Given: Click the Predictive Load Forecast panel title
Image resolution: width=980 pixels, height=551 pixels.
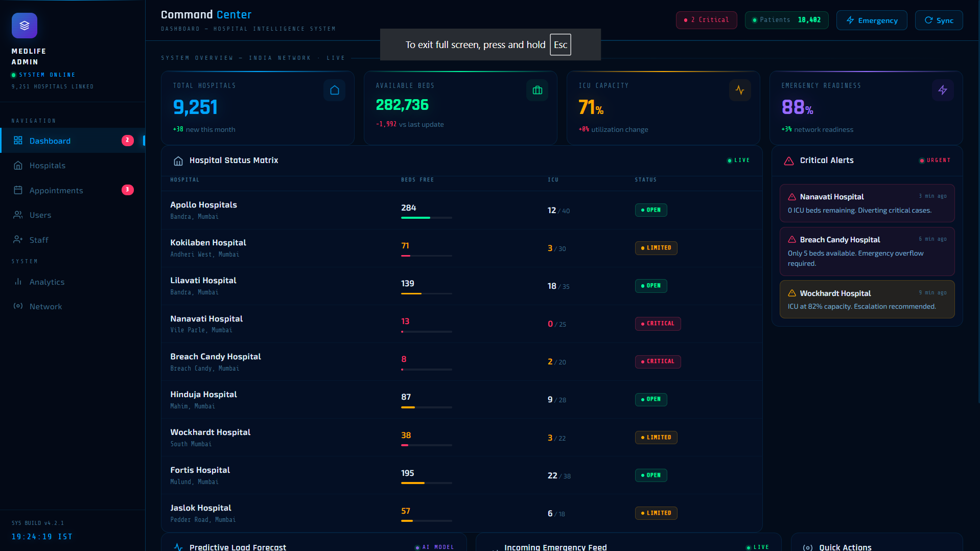Looking at the screenshot, I should tap(238, 547).
